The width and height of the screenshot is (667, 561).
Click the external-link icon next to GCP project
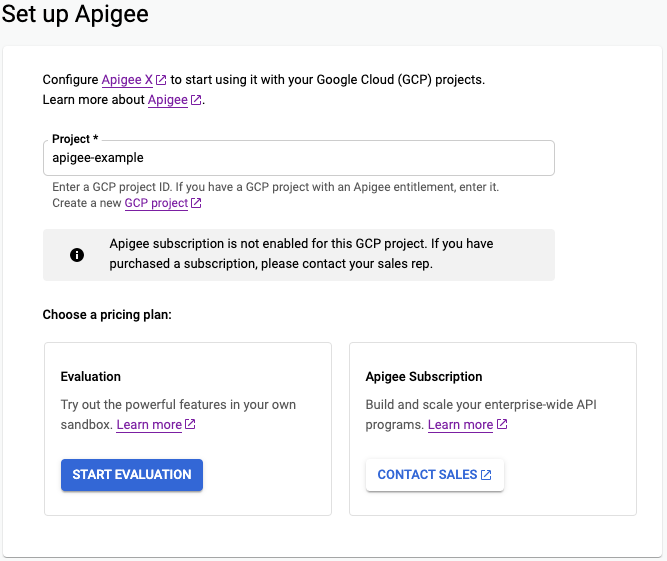coord(196,203)
